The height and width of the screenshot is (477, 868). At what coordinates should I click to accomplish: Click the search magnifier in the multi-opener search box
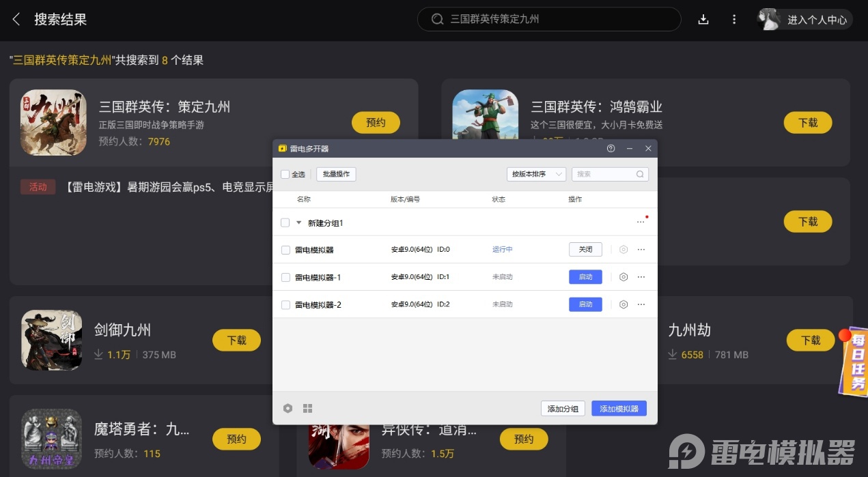pyautogui.click(x=640, y=174)
